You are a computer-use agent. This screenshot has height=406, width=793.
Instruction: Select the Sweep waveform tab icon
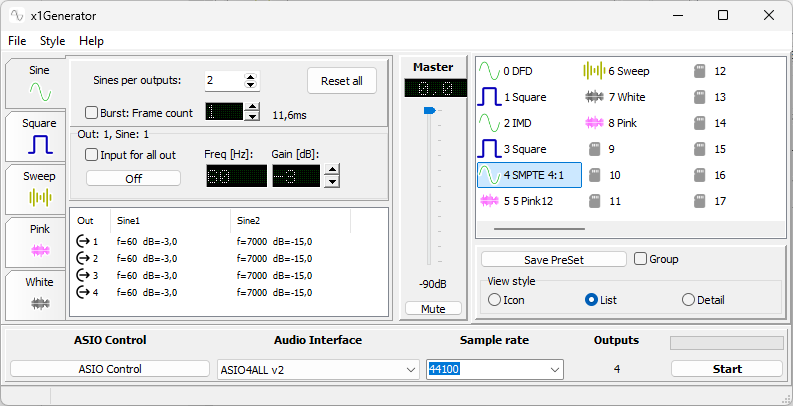(x=40, y=197)
